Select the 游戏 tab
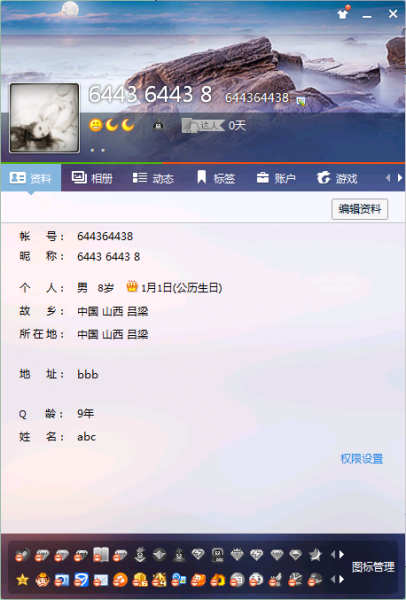Image resolution: width=406 pixels, height=600 pixels. (337, 178)
